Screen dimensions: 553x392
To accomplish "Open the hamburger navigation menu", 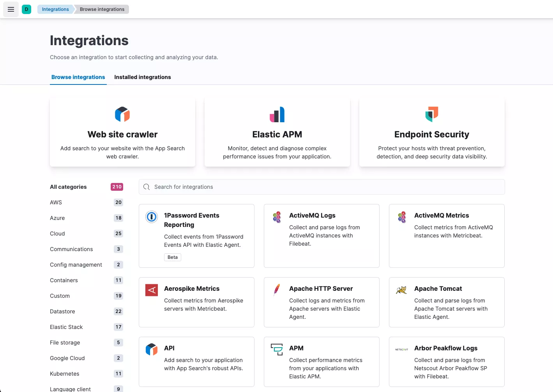I will [11, 9].
